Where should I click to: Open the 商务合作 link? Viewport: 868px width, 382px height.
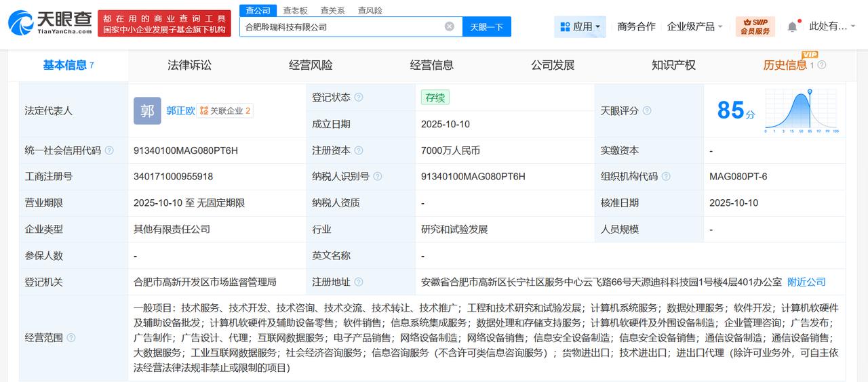pos(636,26)
